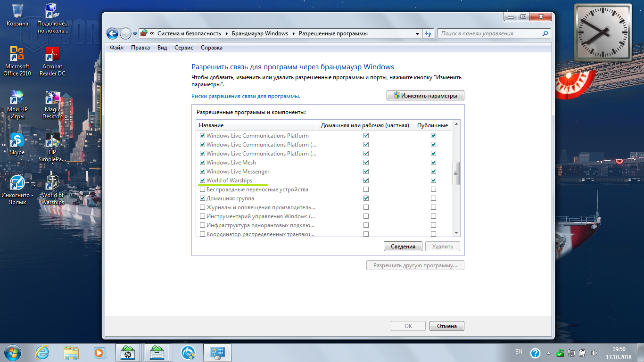Refresh the address bar page
This screenshot has width=644, height=362.
coord(428,33)
